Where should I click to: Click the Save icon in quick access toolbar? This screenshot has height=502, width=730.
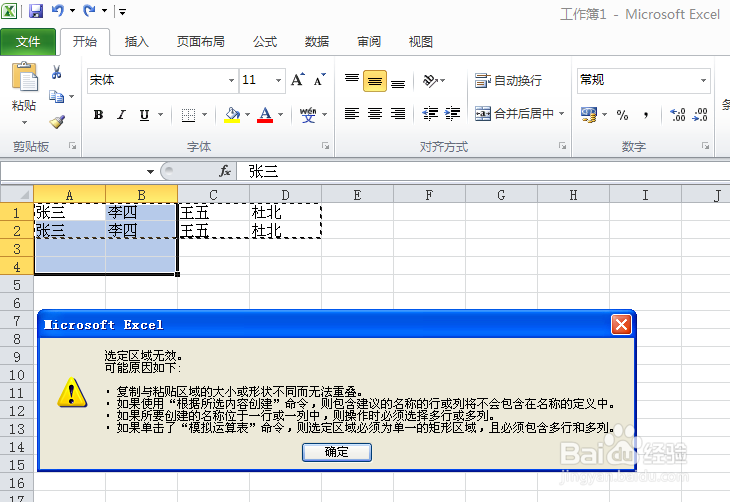pos(36,11)
